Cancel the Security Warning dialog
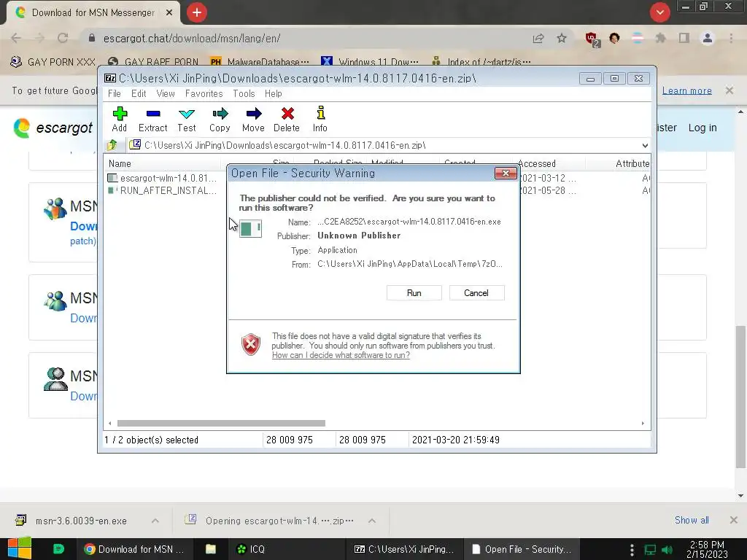 click(476, 293)
